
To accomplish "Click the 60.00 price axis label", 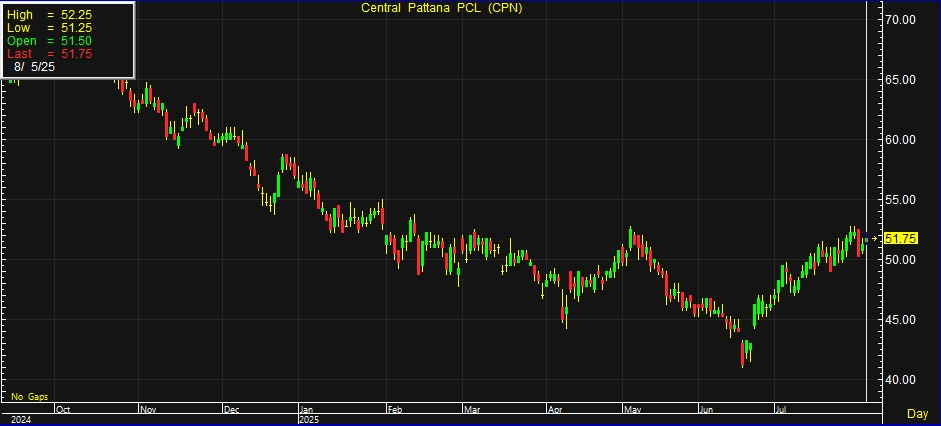I will coord(901,140).
